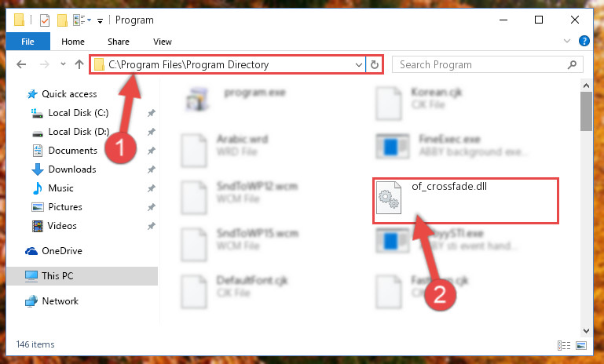Open Downloads in Quick access
This screenshot has width=604, height=364.
click(x=72, y=169)
